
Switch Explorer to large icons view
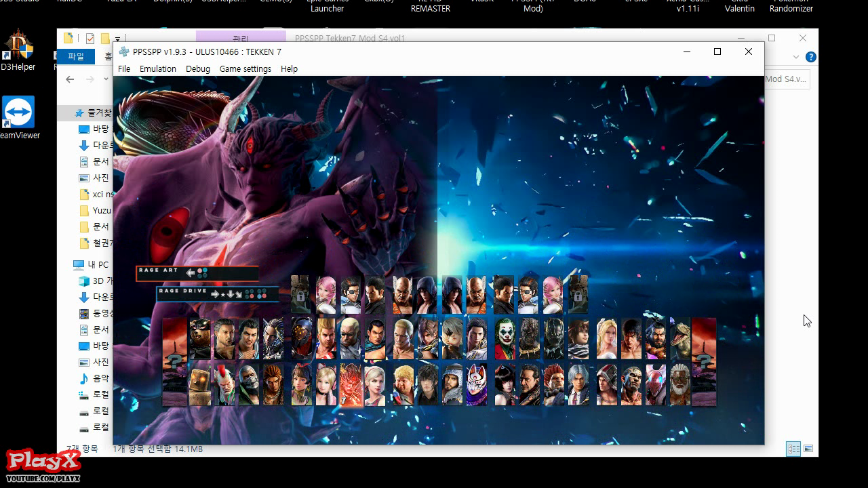click(808, 449)
